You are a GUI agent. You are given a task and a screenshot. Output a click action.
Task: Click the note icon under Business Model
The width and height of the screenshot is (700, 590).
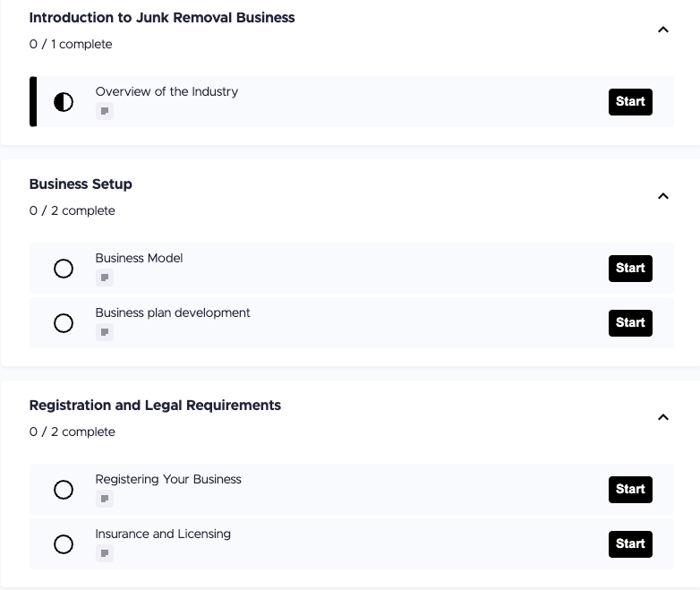click(105, 278)
